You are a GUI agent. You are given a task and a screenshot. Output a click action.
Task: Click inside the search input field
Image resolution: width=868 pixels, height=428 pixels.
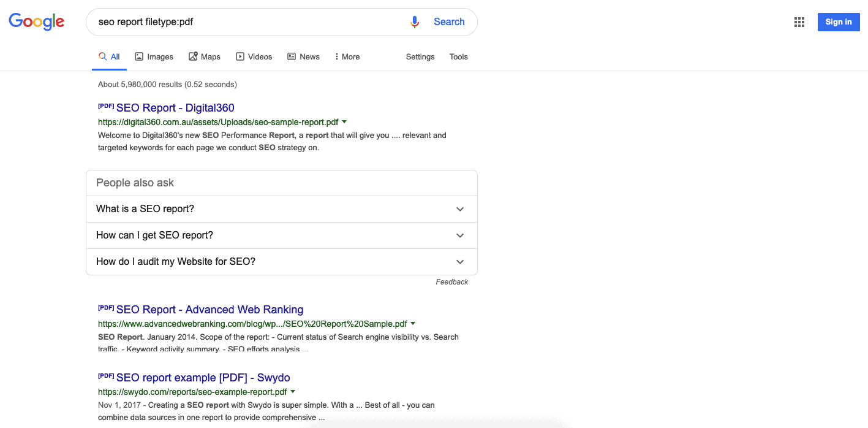click(x=245, y=21)
